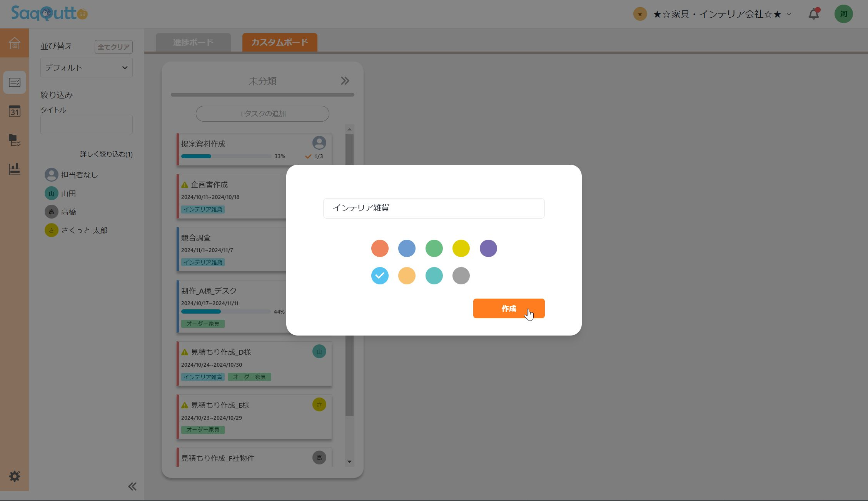Click the notification bell icon
868x501 pixels.
coord(813,14)
